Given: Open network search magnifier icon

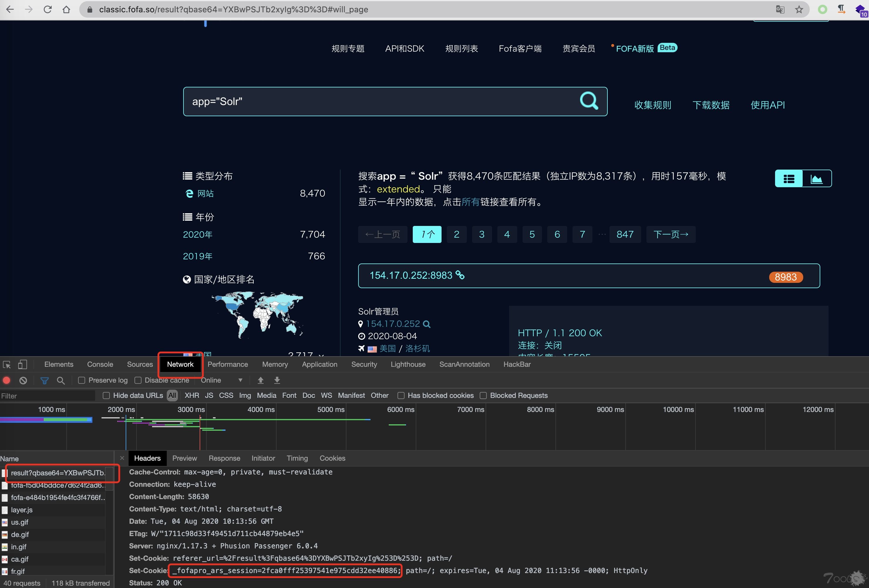Looking at the screenshot, I should click(x=60, y=381).
